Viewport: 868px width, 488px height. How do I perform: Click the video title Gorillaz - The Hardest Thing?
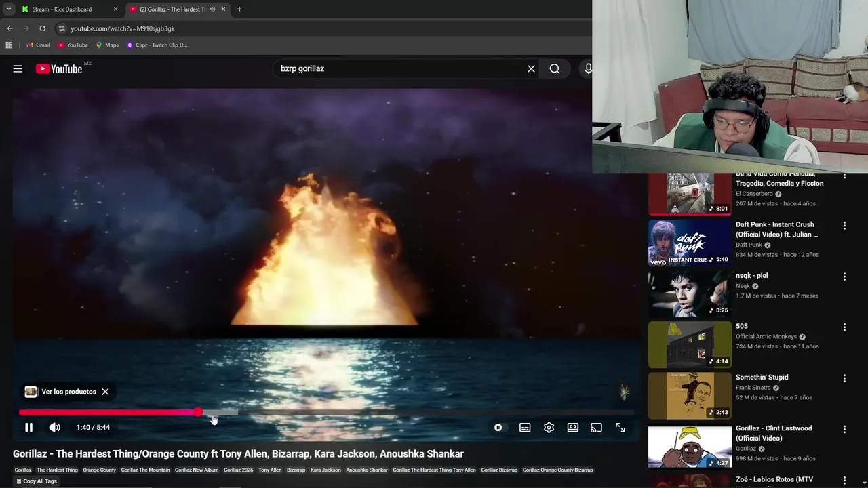click(x=238, y=454)
